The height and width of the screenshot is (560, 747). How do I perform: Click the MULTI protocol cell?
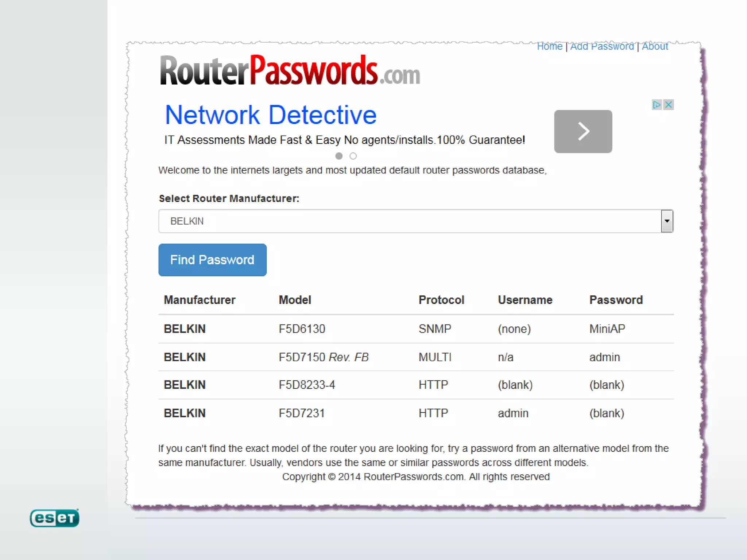click(x=435, y=357)
